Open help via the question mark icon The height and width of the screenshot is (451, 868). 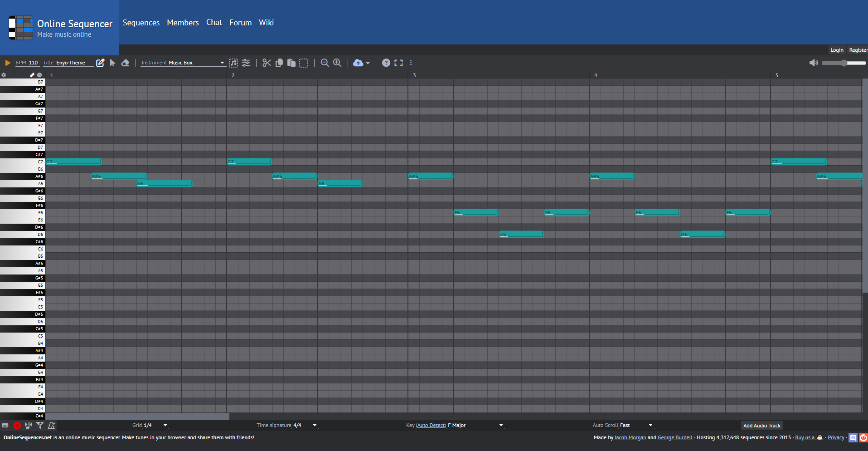[386, 63]
